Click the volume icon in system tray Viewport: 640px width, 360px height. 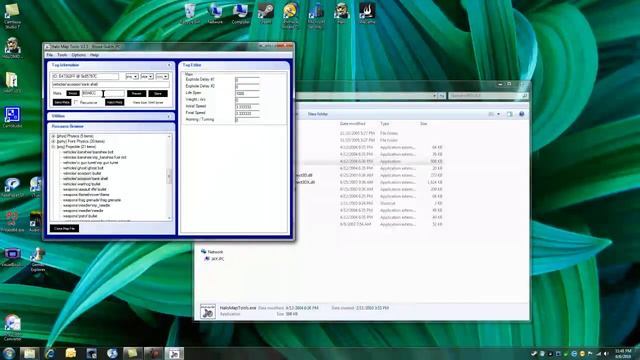pyautogui.click(x=606, y=353)
